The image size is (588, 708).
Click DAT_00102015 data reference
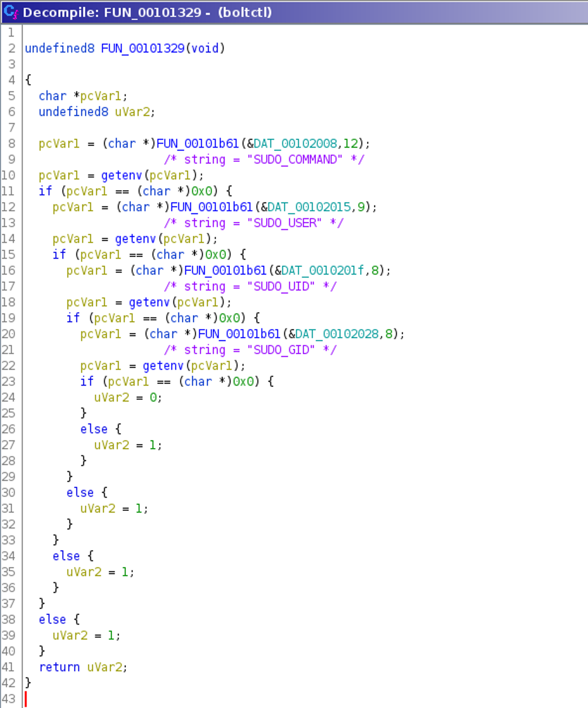[309, 207]
